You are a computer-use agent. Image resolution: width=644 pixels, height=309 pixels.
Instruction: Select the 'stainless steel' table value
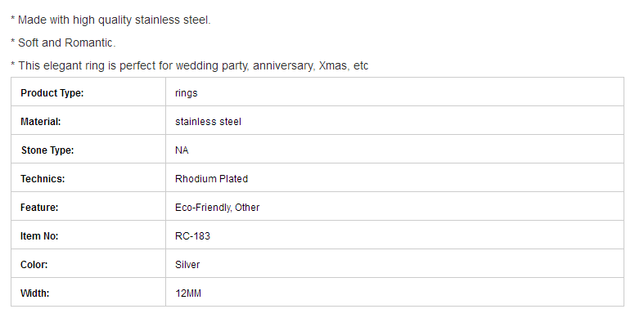[x=208, y=122]
